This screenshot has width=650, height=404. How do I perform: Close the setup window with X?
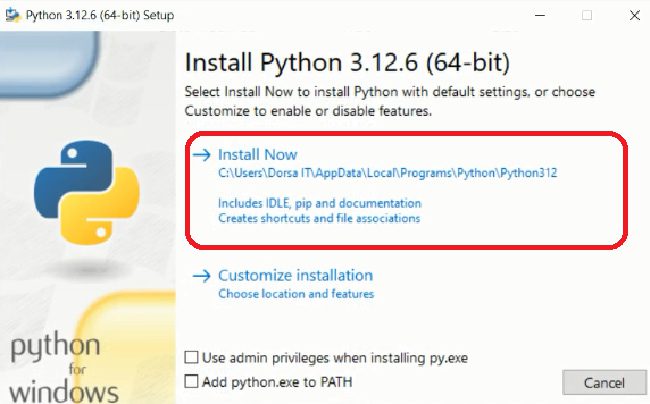click(635, 15)
